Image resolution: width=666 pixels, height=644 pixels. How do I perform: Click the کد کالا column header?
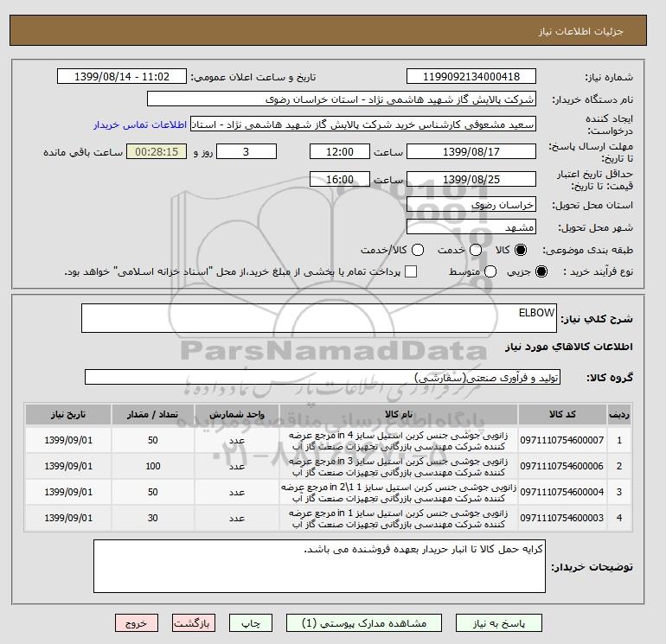[x=562, y=414]
